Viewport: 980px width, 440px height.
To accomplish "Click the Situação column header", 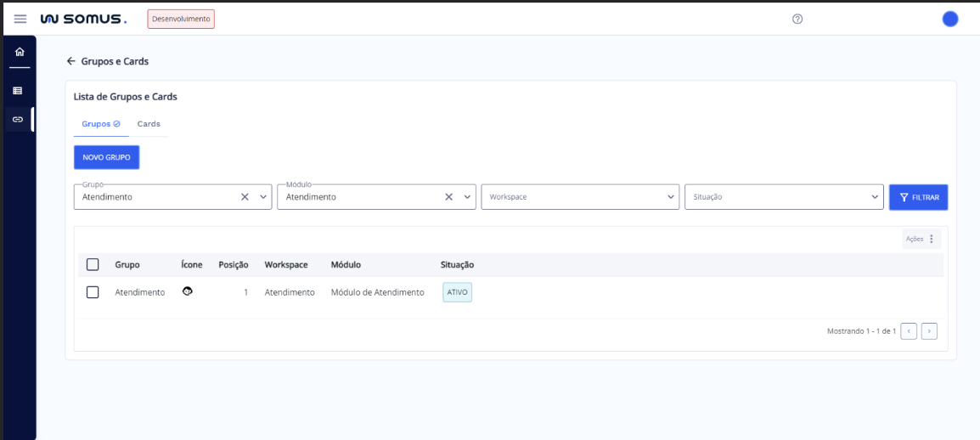I will coord(458,264).
